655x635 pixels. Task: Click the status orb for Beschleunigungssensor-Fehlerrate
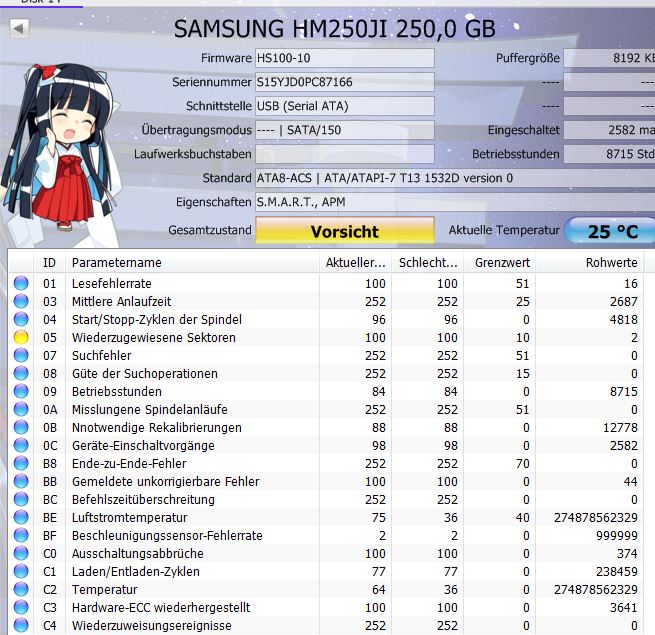(x=21, y=535)
